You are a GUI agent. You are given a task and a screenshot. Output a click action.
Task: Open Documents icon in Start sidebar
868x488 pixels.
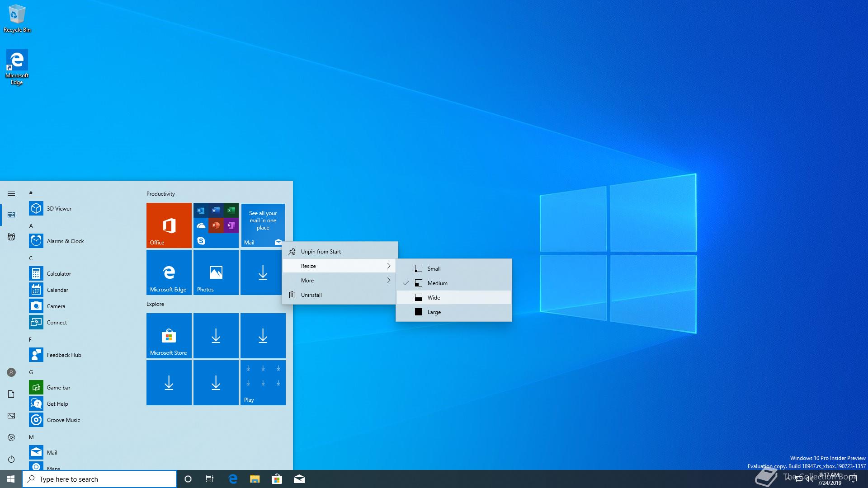point(11,394)
